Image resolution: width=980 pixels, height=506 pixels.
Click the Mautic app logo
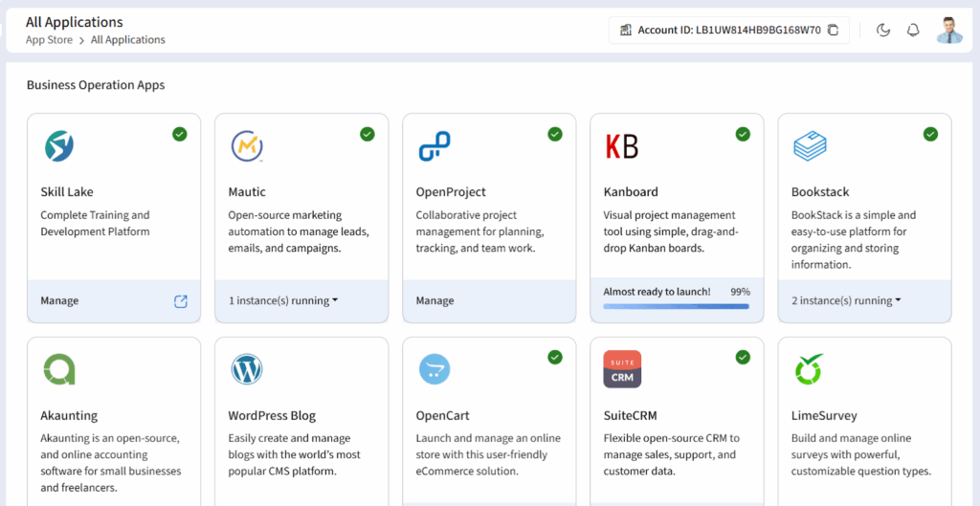coord(247,146)
